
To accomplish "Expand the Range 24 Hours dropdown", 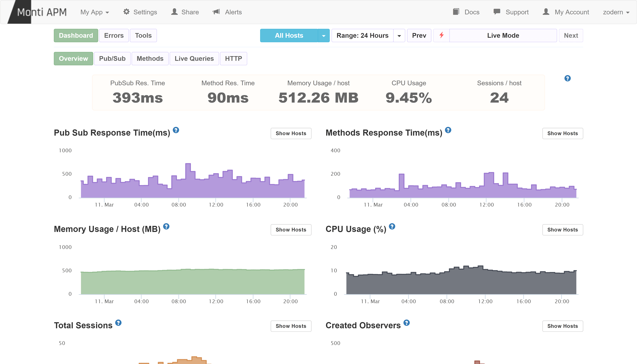I will click(x=399, y=35).
